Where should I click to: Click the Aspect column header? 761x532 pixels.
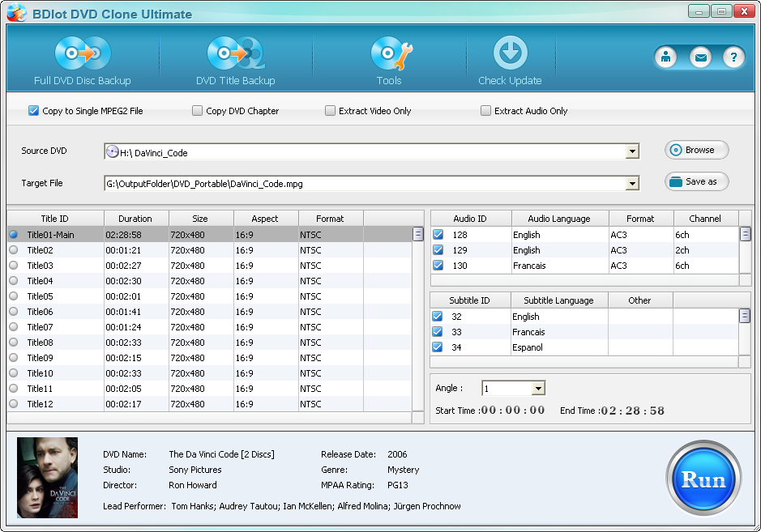tap(266, 219)
